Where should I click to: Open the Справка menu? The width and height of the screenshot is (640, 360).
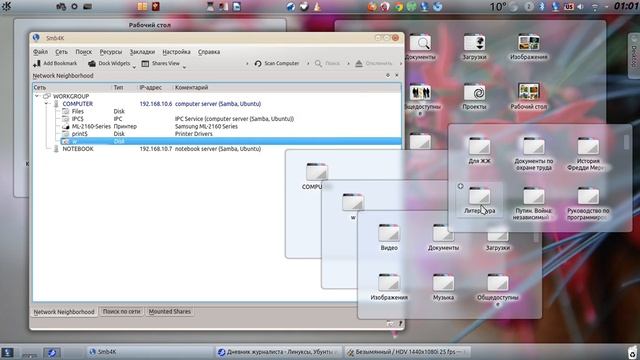coord(209,52)
